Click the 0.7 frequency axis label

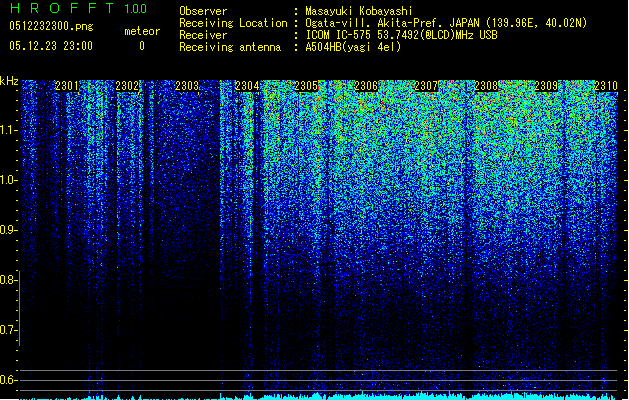8,330
